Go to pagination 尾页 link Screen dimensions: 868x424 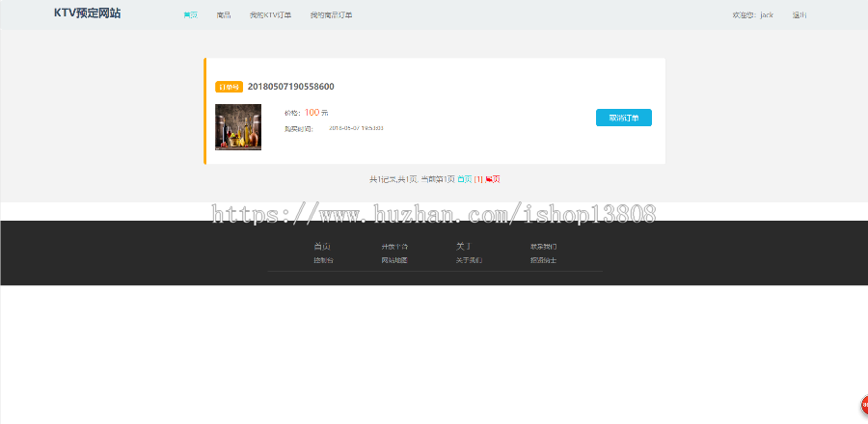tap(493, 179)
